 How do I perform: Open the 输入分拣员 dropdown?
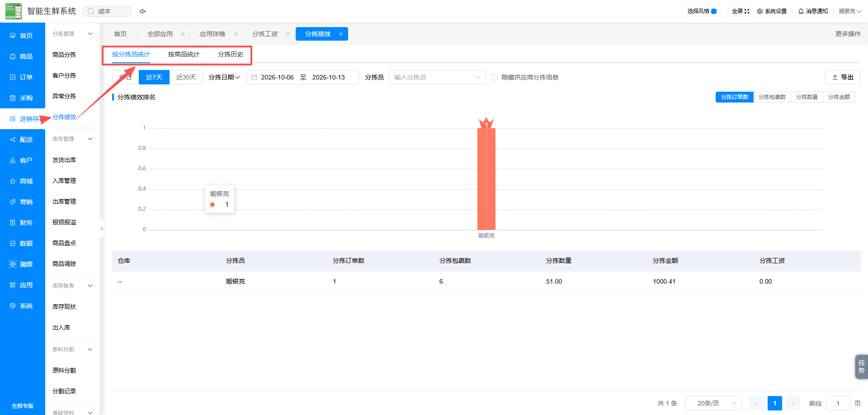click(x=437, y=77)
